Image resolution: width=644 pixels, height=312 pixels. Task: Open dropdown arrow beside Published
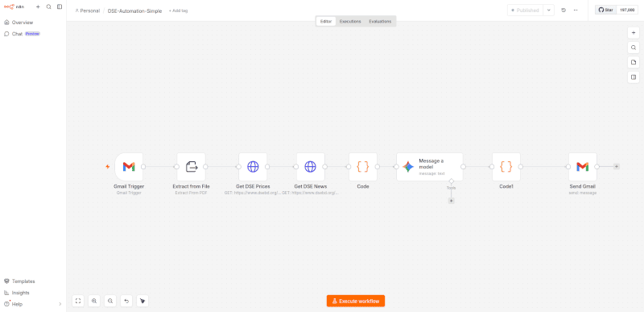(549, 10)
